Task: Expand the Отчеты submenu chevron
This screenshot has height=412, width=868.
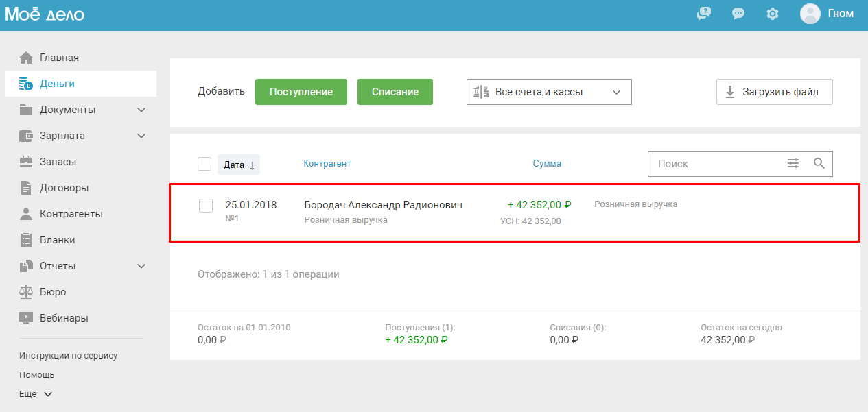Action: pyautogui.click(x=141, y=266)
